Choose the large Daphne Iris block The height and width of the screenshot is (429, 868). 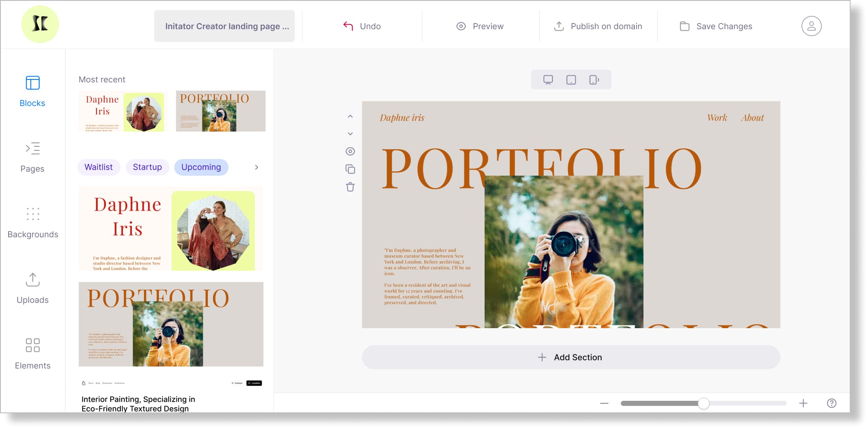tap(171, 229)
